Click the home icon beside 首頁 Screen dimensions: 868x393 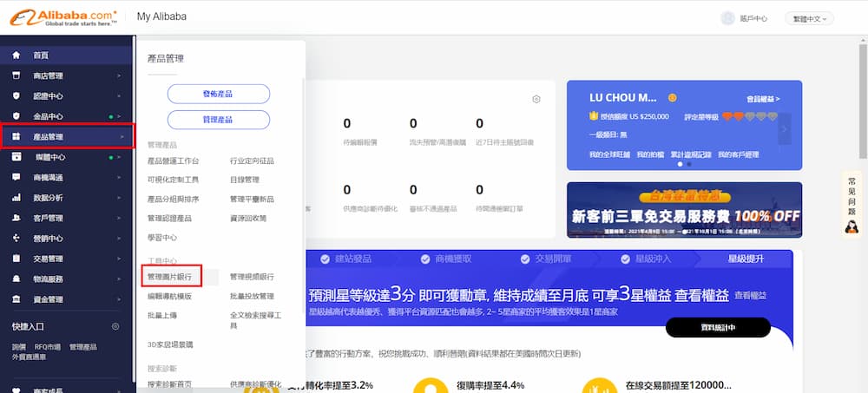tap(16, 56)
